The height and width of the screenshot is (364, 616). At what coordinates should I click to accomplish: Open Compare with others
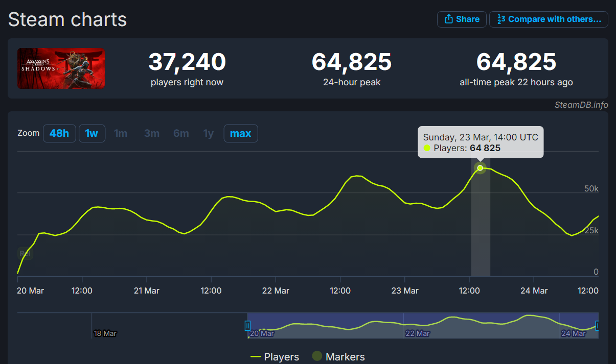pyautogui.click(x=549, y=19)
